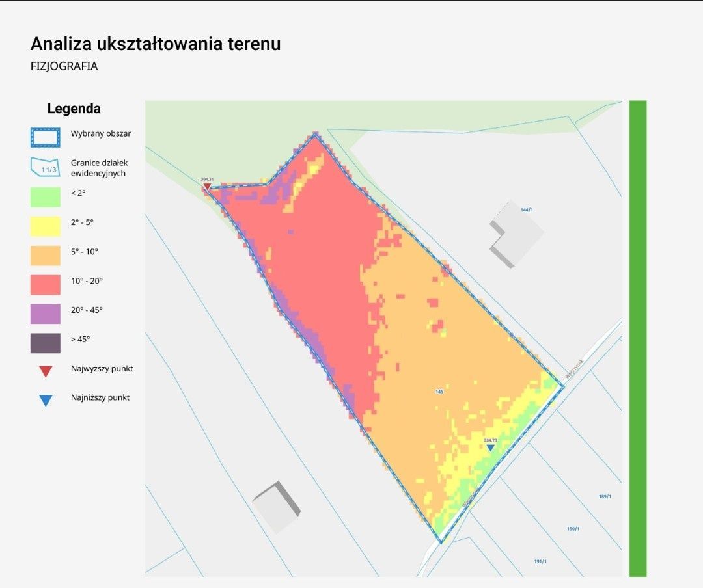703x588 pixels.
Task: Click the 284.73 lowest point marker on map
Action: tap(490, 448)
